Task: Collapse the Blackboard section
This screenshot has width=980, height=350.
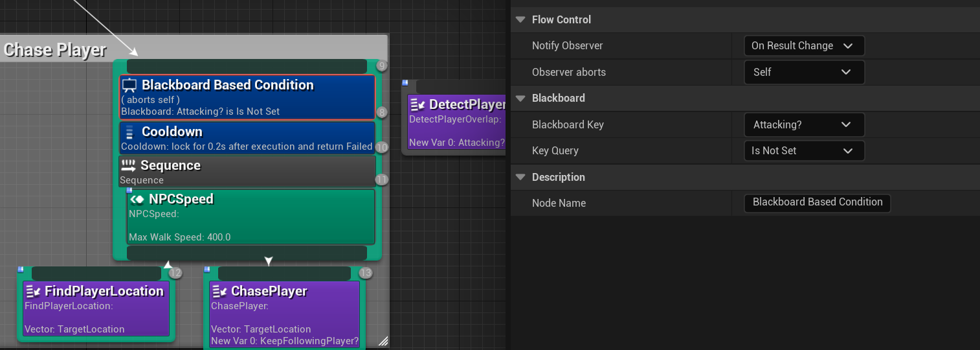Action: [x=520, y=98]
